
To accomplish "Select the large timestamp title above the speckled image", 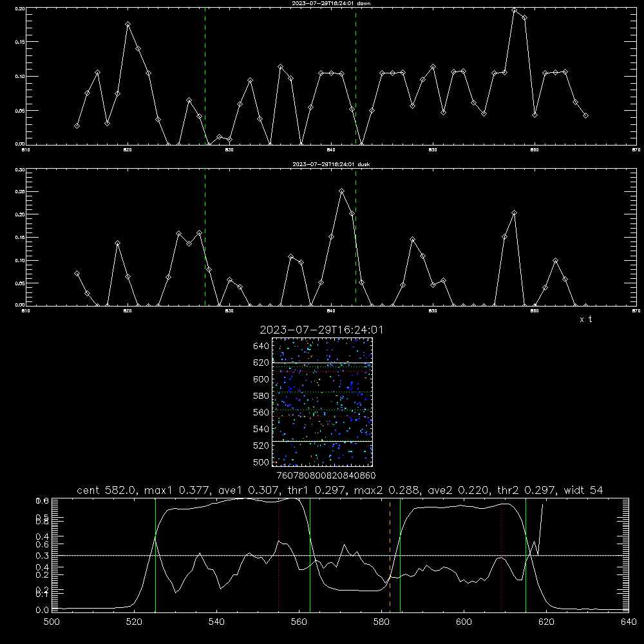I will pos(321,330).
